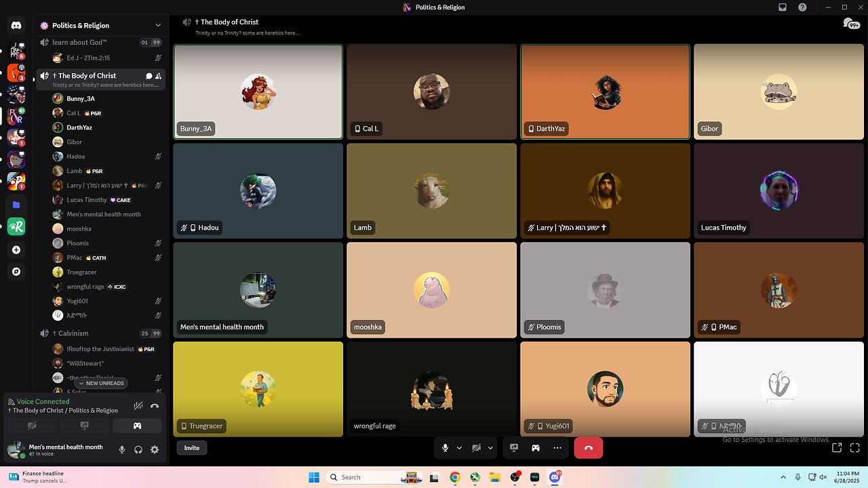Disconnect using voice panel phone icon
This screenshot has height=488, width=868.
point(155,406)
